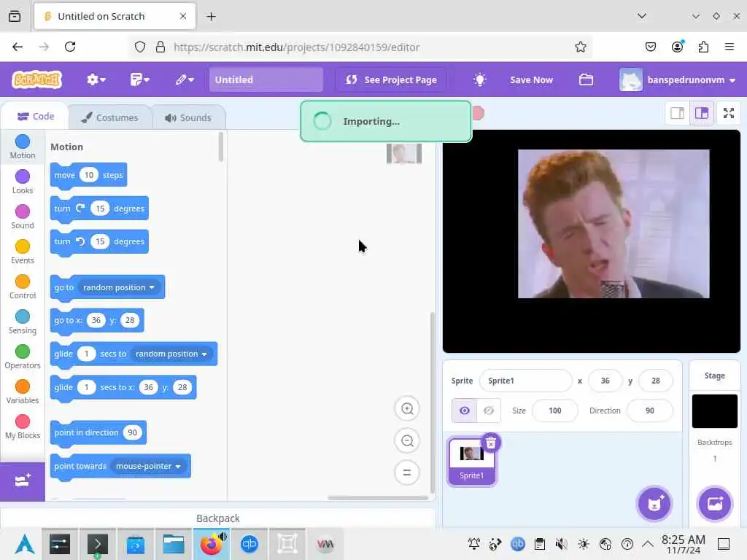Hide the sprite with crossed eye icon
This screenshot has height=560, width=747.
pos(489,411)
